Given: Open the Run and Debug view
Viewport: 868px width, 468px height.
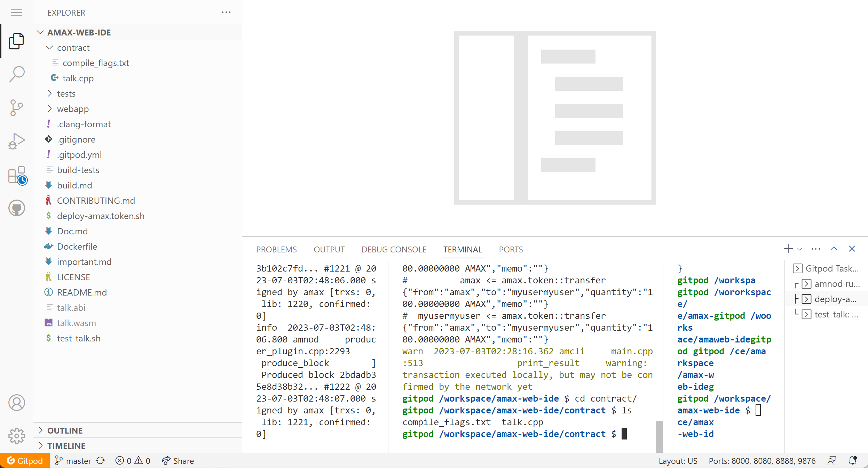Looking at the screenshot, I should click(17, 141).
